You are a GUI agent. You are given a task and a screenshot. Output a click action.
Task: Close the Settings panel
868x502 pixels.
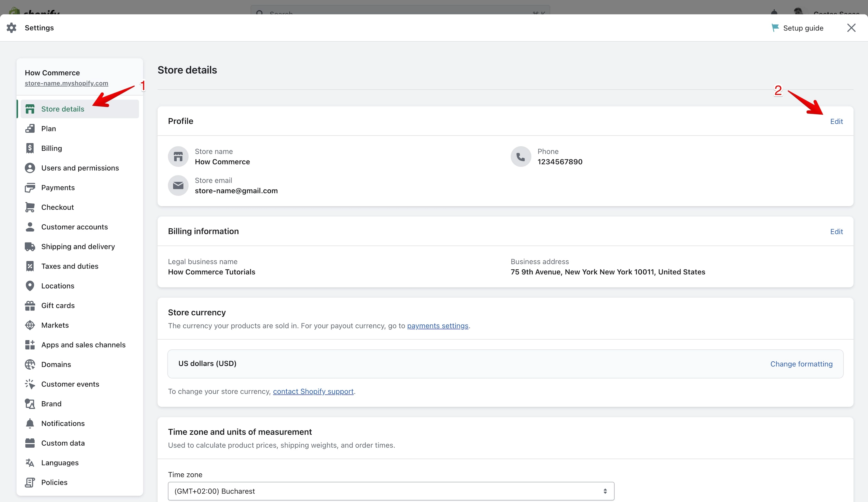851,28
